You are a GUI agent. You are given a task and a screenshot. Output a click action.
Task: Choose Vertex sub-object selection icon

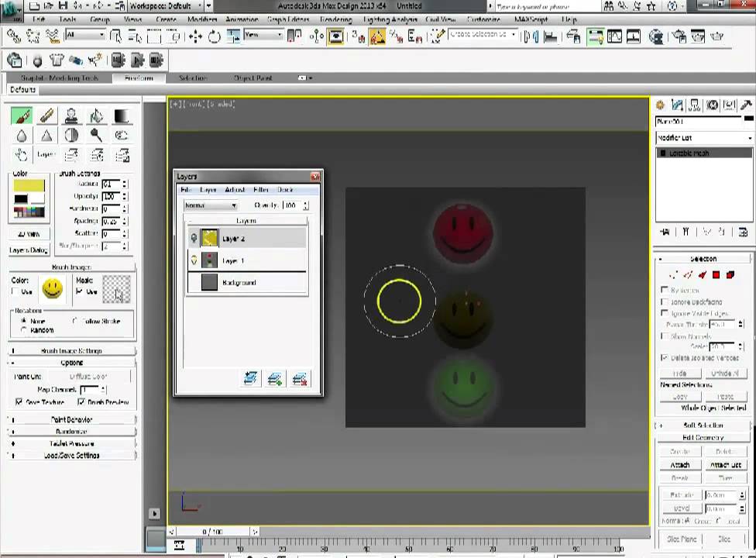pos(674,275)
